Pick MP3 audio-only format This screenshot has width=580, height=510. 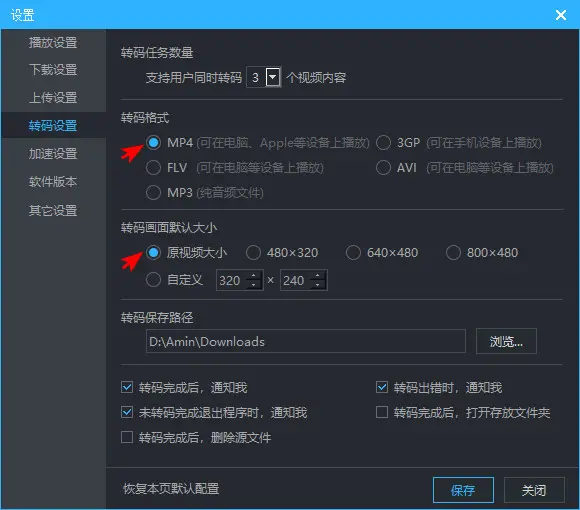click(153, 193)
